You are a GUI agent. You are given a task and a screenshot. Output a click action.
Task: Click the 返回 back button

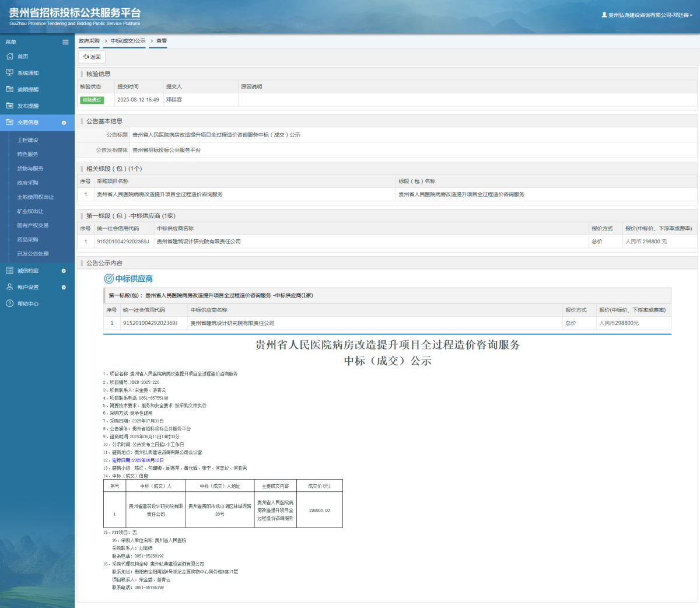coord(92,57)
